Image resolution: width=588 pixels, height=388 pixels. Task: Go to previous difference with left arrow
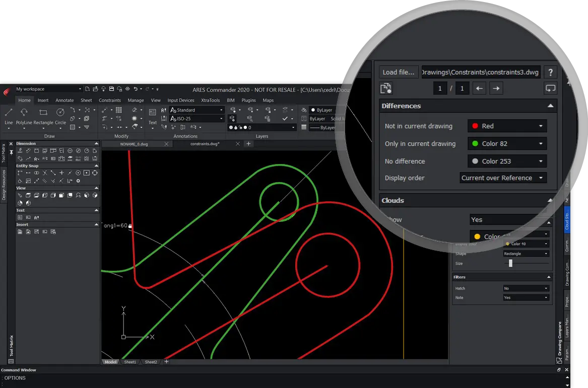(479, 89)
